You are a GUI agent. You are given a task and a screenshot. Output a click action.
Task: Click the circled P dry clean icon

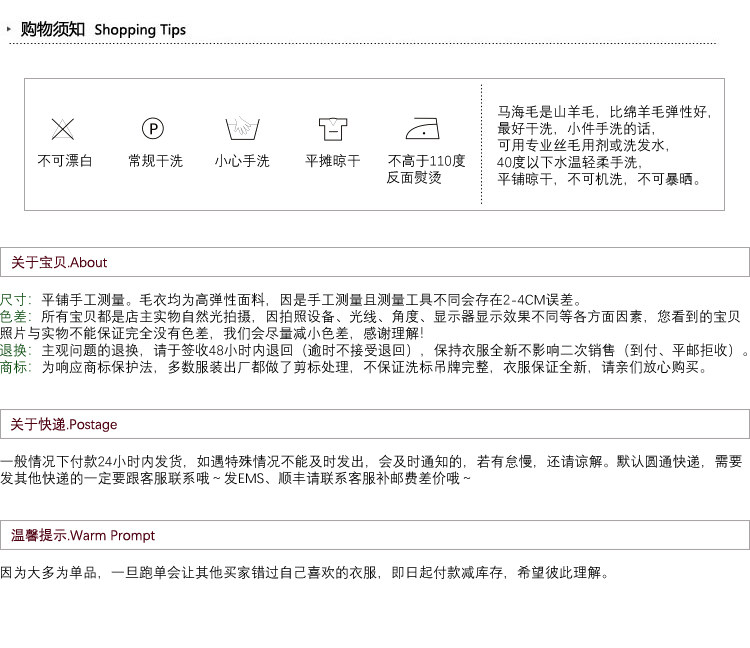153,128
